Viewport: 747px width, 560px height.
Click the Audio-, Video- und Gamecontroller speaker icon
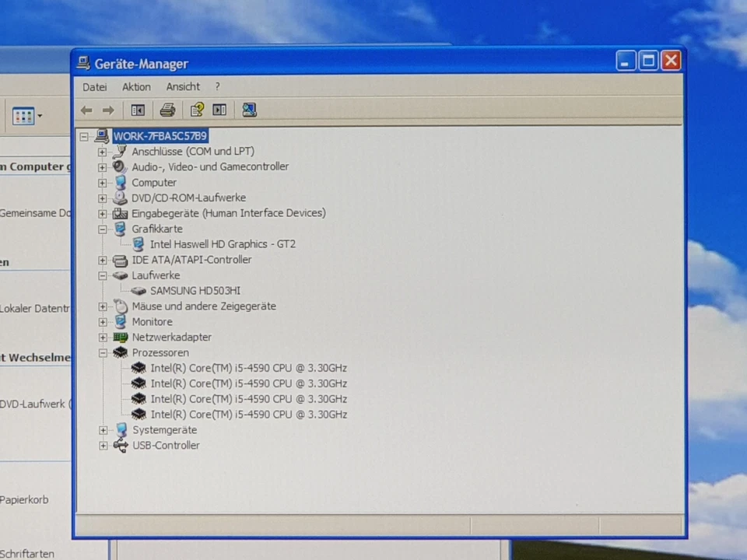coord(120,166)
